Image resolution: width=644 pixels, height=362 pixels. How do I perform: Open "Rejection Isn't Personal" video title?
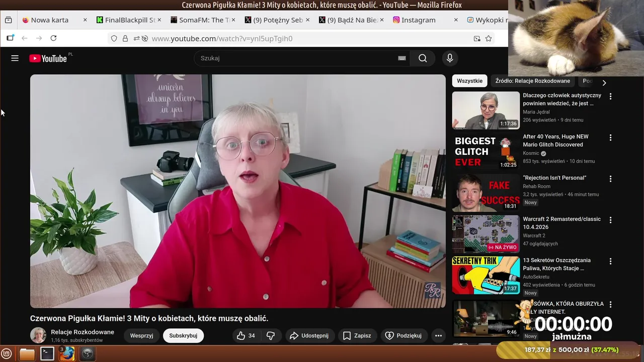[554, 177]
